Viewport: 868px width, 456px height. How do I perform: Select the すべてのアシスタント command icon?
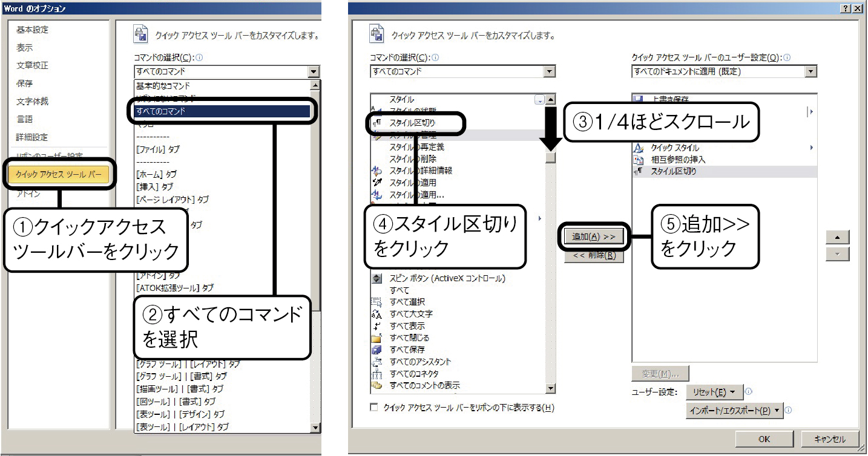point(376,362)
